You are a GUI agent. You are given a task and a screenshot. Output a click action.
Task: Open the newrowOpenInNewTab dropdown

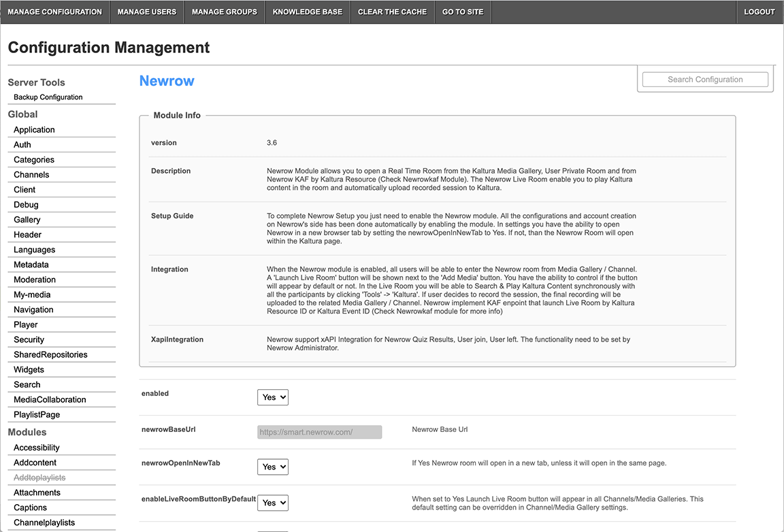(x=273, y=467)
